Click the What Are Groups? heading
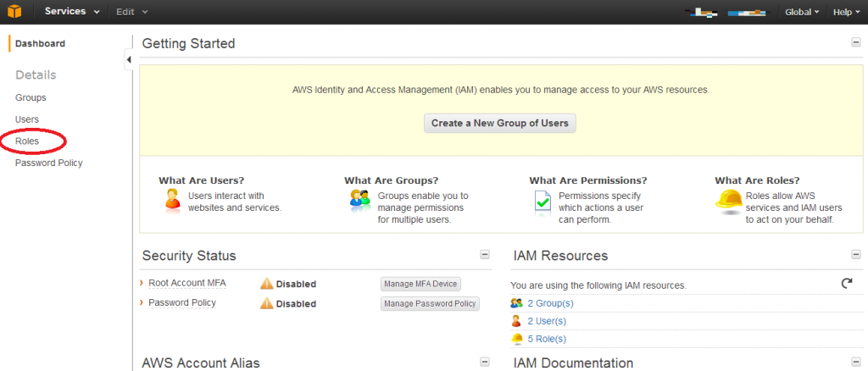Viewport: 868px width, 371px height. [x=392, y=180]
